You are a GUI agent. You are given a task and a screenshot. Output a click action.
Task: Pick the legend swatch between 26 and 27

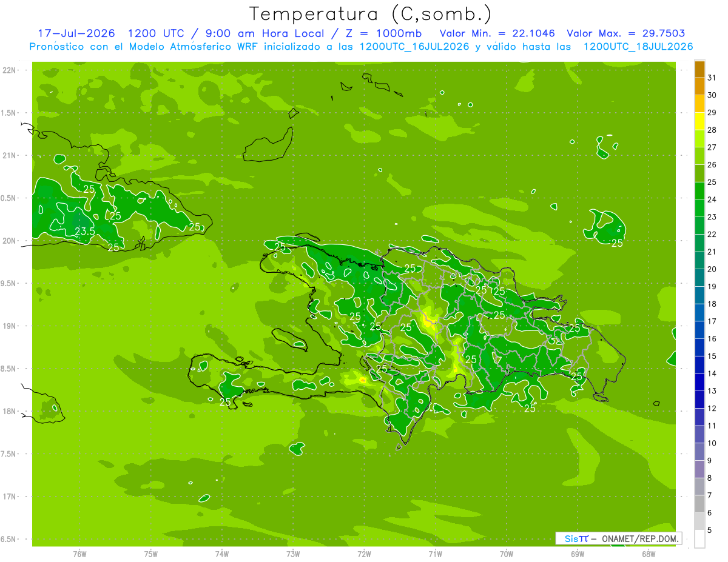click(x=699, y=156)
